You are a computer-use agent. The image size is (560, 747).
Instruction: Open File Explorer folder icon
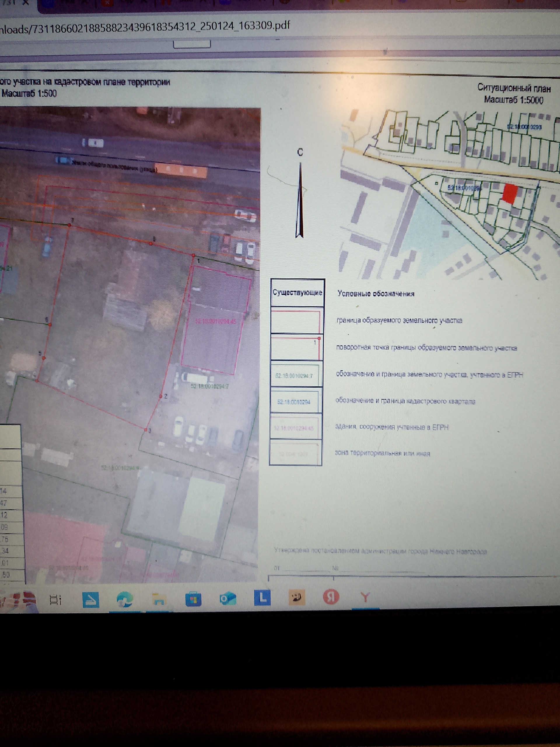(159, 600)
